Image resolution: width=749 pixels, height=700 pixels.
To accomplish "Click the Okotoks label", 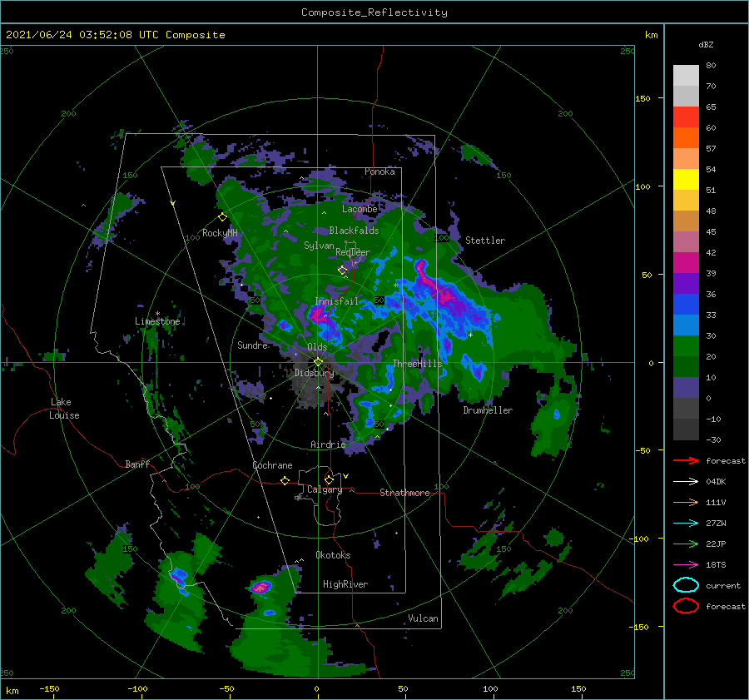I will pos(333,556).
